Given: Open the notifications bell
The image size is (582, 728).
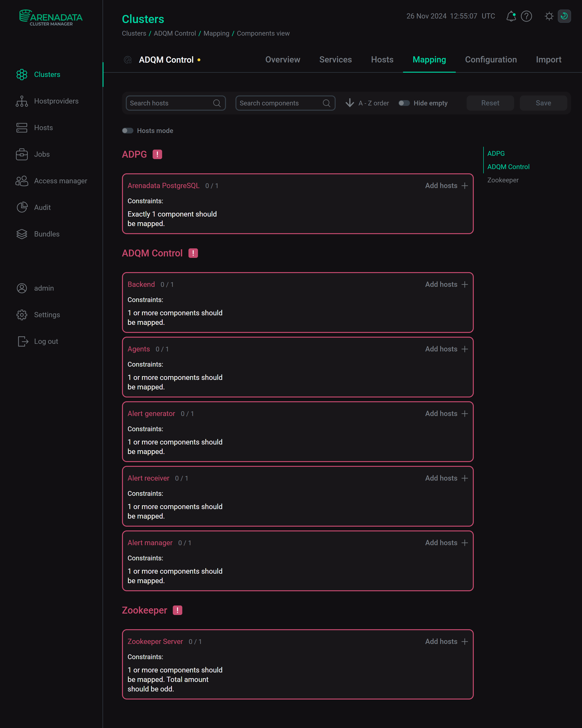Looking at the screenshot, I should pos(511,16).
